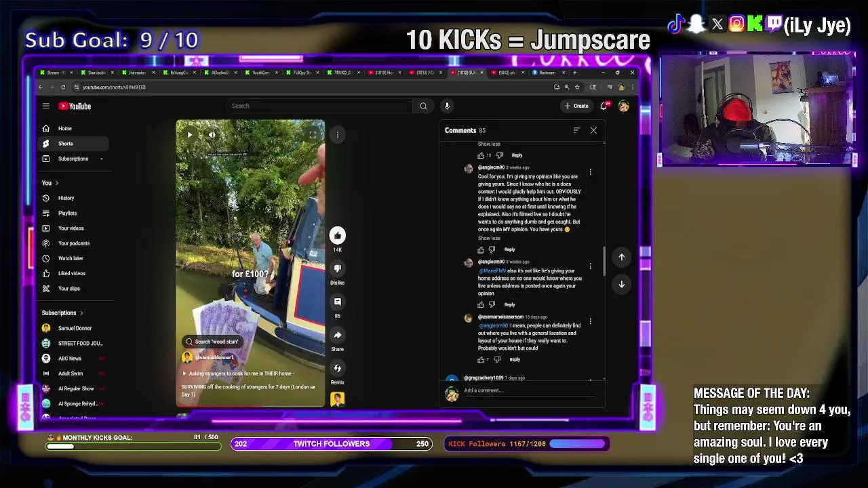Screen dimensions: 868x488
Task: Switch to the Restream browser tab
Action: (x=547, y=73)
